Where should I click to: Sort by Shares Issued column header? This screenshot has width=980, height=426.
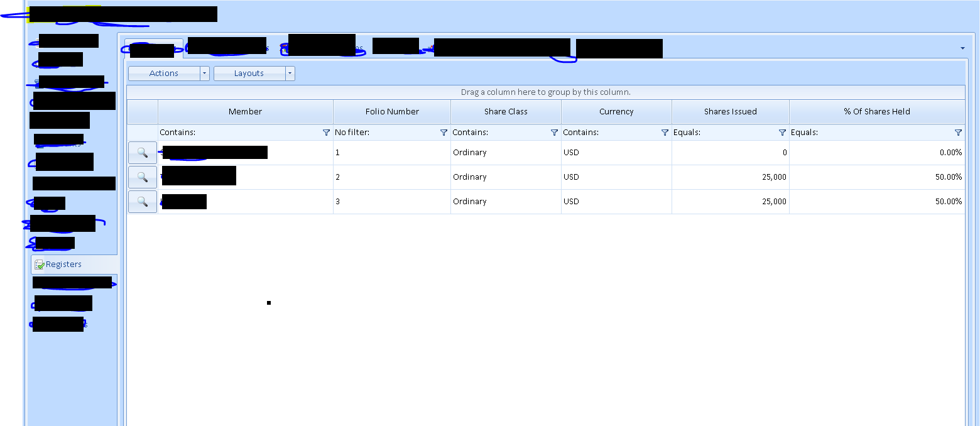[x=730, y=112]
